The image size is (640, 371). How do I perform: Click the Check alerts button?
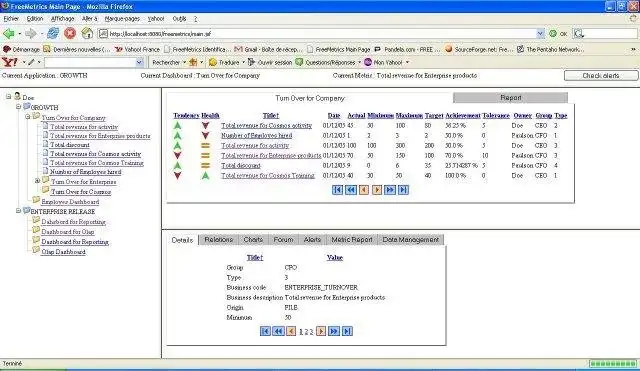click(x=601, y=76)
